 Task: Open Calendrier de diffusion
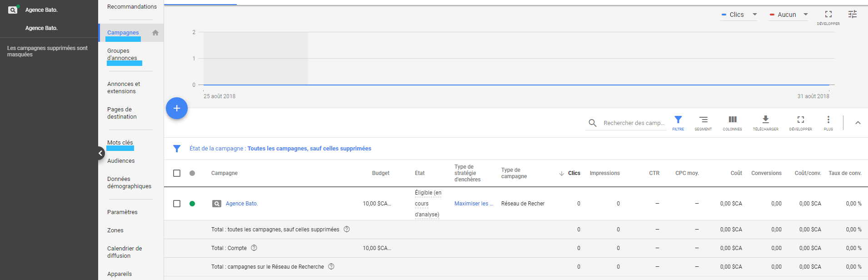125,252
